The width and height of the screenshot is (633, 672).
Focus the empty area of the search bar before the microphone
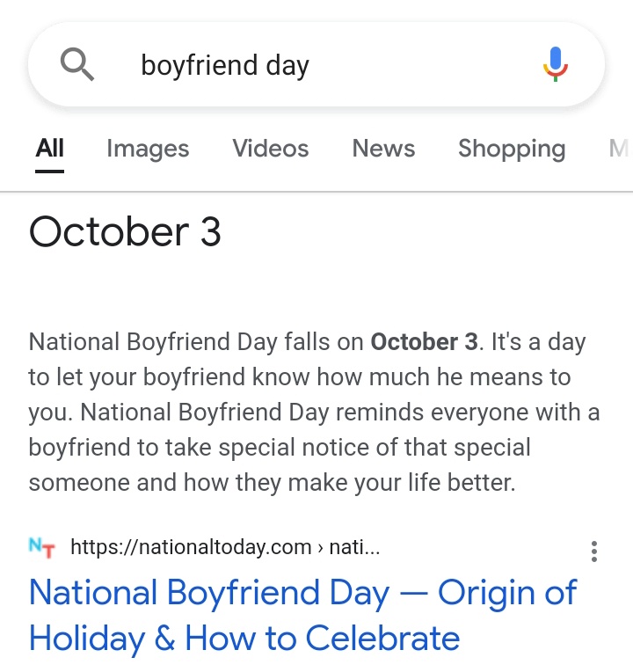pyautogui.click(x=424, y=65)
